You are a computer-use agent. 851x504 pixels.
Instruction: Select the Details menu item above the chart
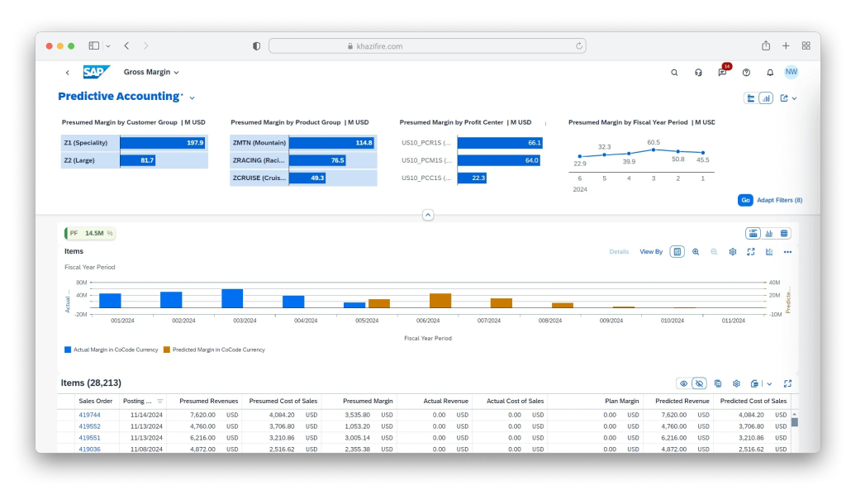click(619, 251)
